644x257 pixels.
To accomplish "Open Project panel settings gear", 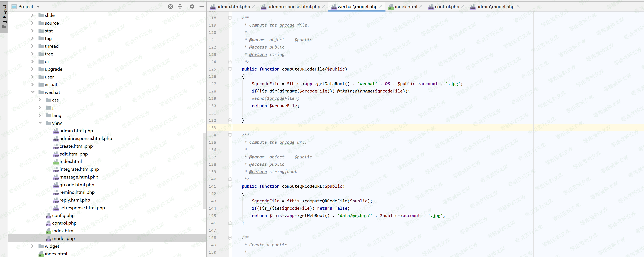I will point(192,6).
